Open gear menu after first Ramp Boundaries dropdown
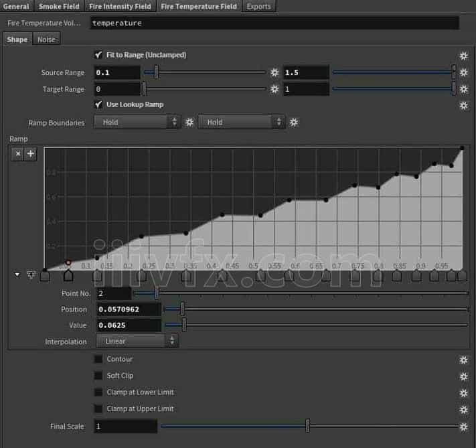 coord(189,123)
